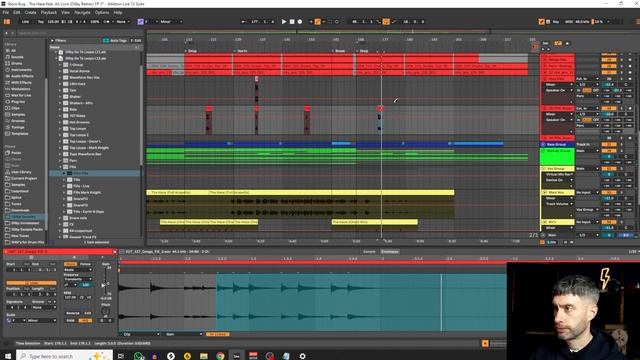
Task: Select Audio Effects in the browser library
Action: pos(22,76)
